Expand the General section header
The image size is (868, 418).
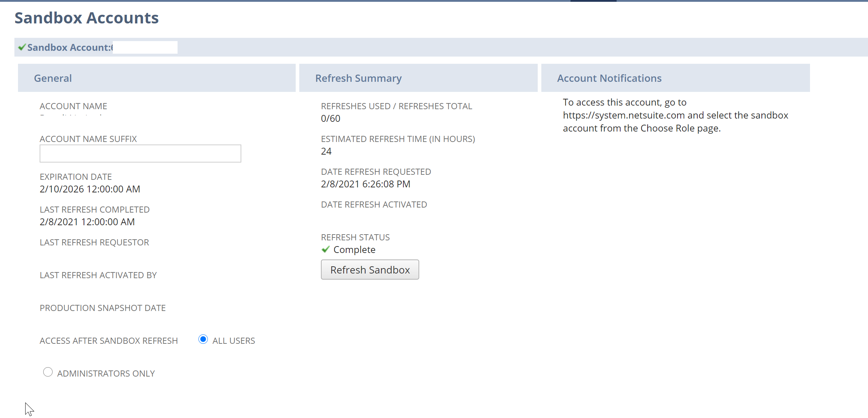coord(53,78)
